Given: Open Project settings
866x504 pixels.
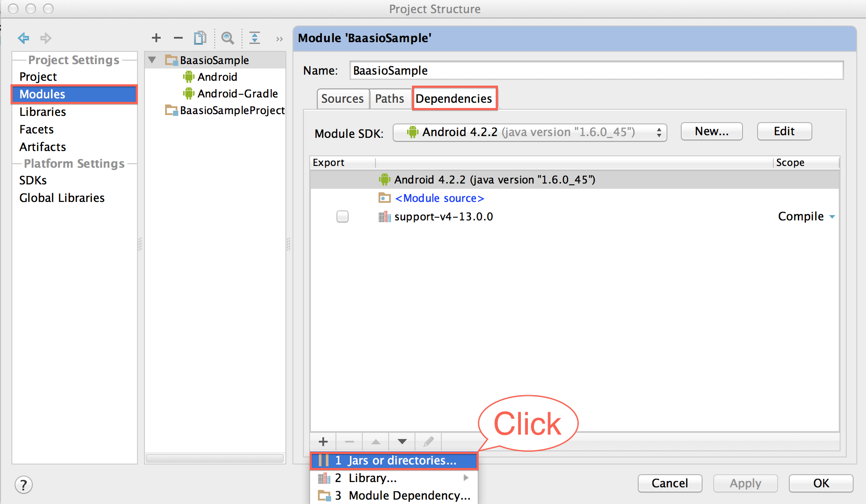Looking at the screenshot, I should pyautogui.click(x=38, y=77).
